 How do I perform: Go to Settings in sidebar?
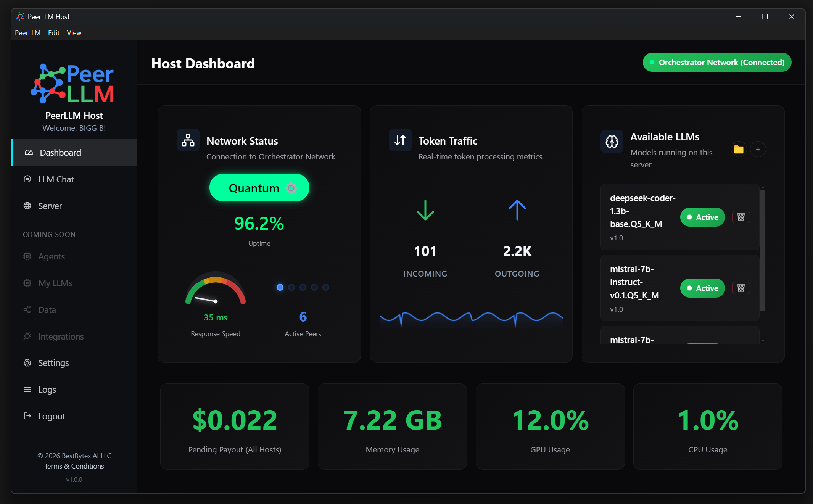53,363
